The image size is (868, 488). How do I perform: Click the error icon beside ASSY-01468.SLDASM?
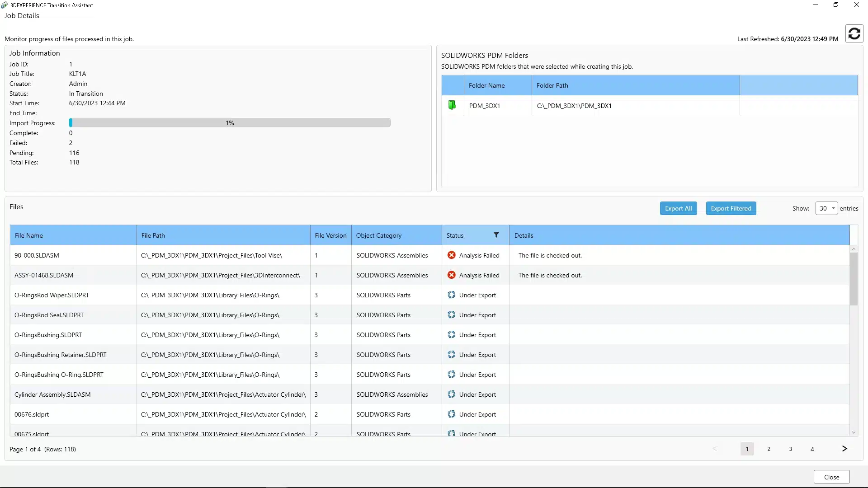pyautogui.click(x=452, y=275)
